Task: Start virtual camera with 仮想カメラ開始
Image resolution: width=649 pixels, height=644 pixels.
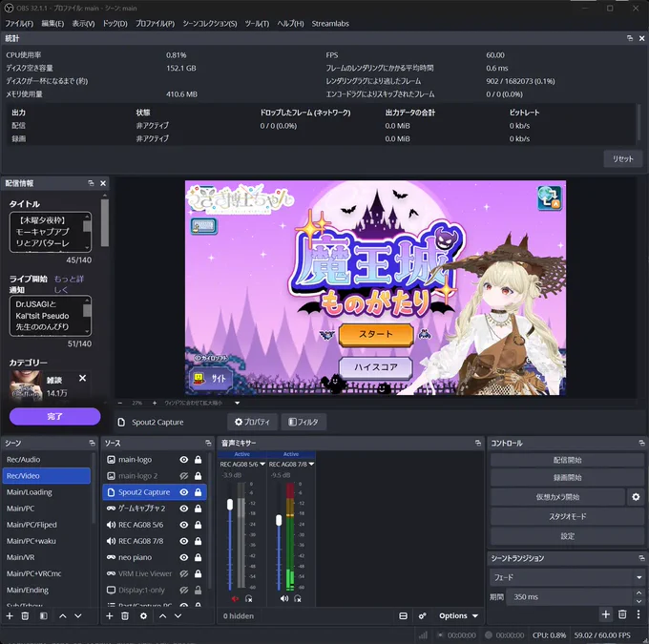Action: pyautogui.click(x=557, y=497)
